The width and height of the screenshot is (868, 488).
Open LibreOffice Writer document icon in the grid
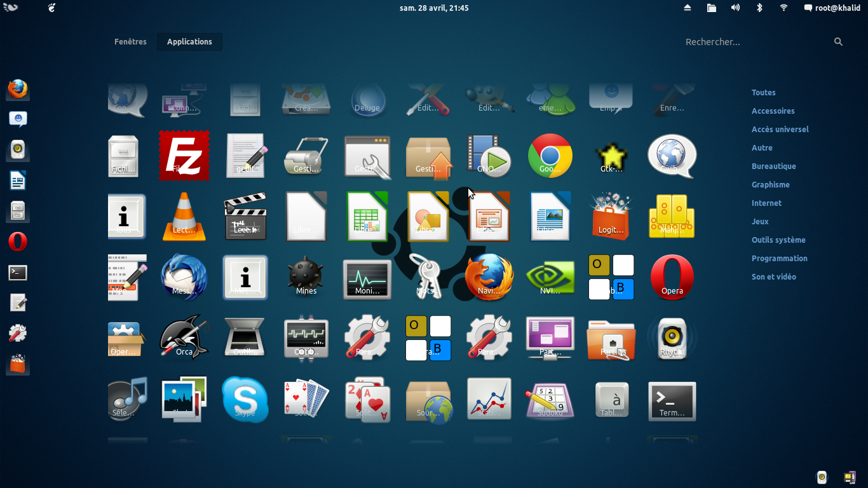pos(550,217)
